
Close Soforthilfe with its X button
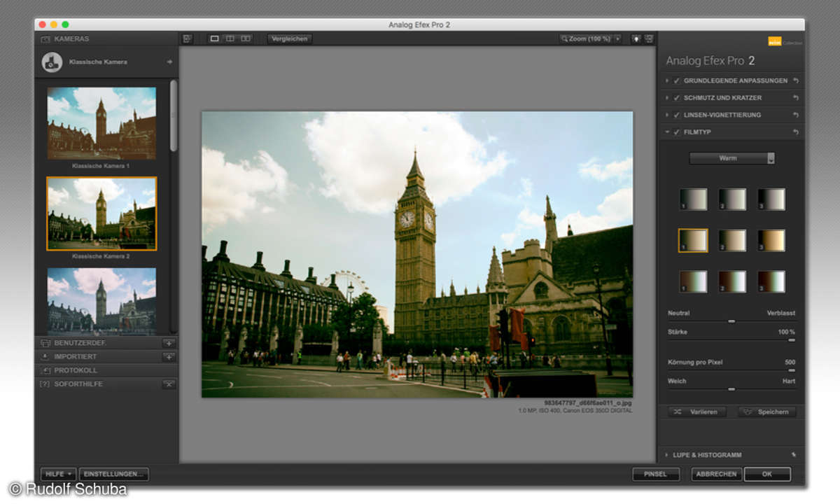point(169,384)
